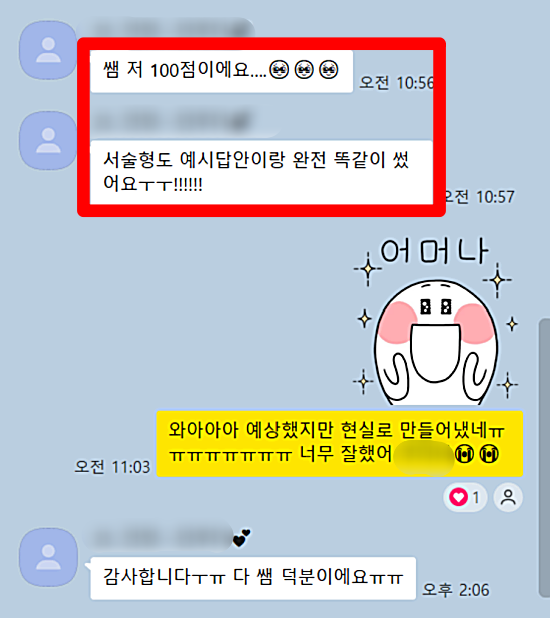Image resolution: width=550 pixels, height=618 pixels.
Task: Select the '감사합니다ㅜㅠ 다 쌤 덕분이에요' bubble
Action: [253, 578]
